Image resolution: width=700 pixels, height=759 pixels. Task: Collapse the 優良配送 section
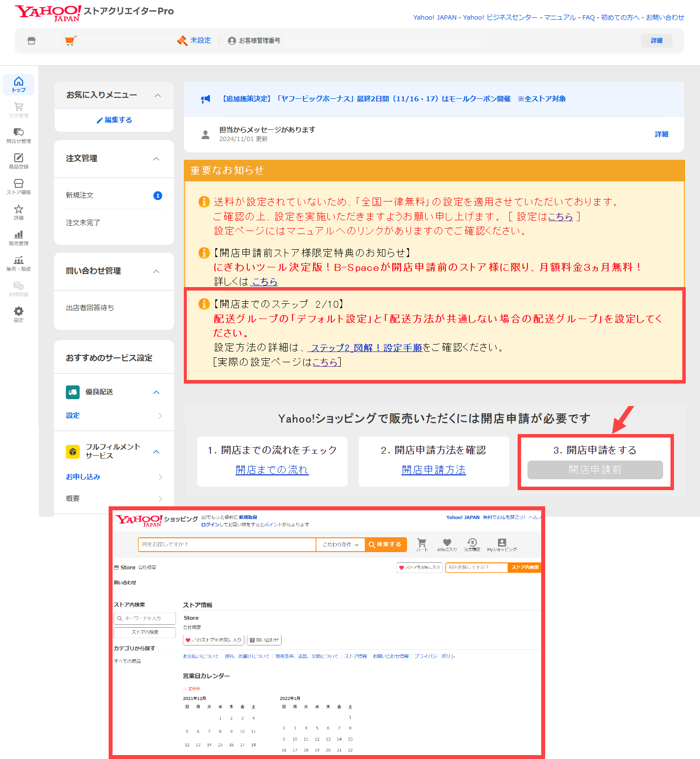pos(156,392)
